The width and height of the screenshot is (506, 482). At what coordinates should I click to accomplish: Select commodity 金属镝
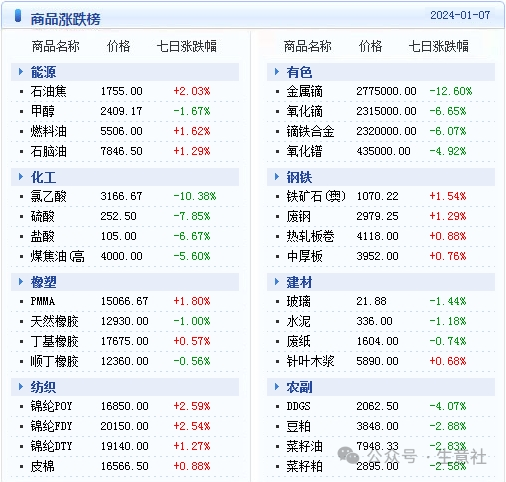[305, 91]
